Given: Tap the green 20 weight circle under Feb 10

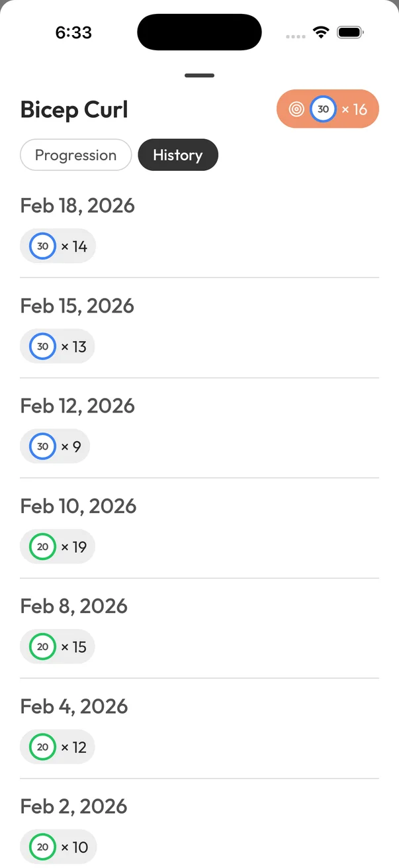Looking at the screenshot, I should [x=42, y=546].
